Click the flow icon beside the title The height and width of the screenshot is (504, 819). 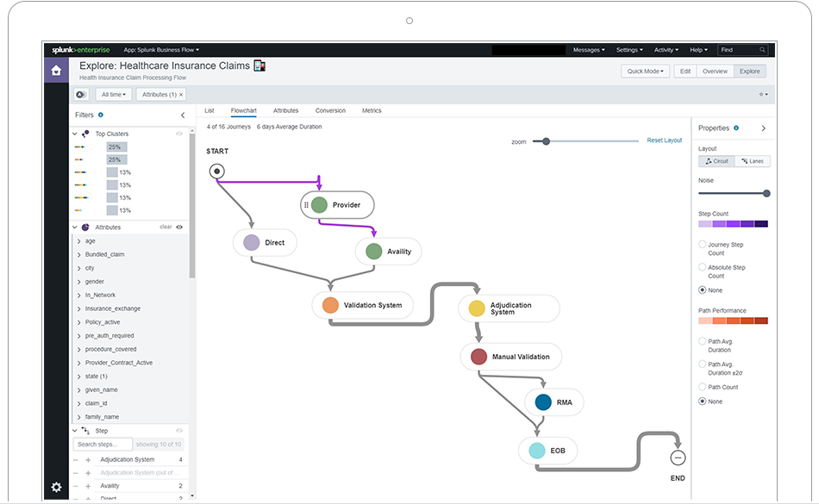click(259, 65)
